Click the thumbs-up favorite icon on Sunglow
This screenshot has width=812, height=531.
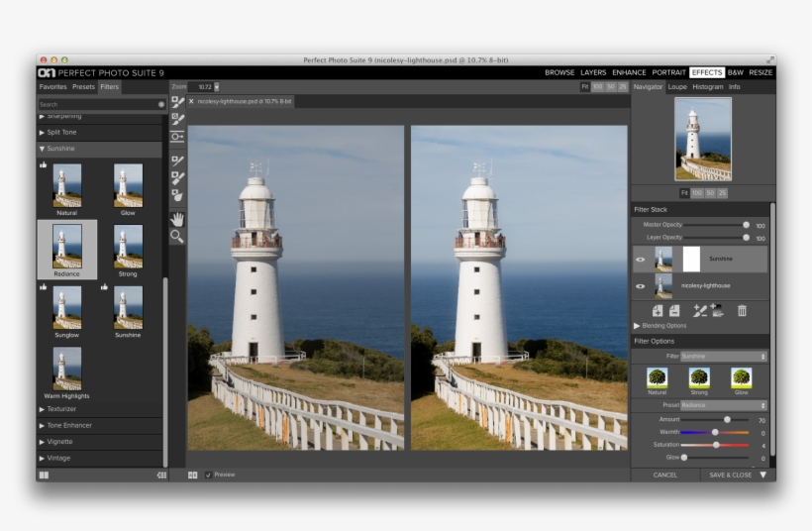coord(43,287)
